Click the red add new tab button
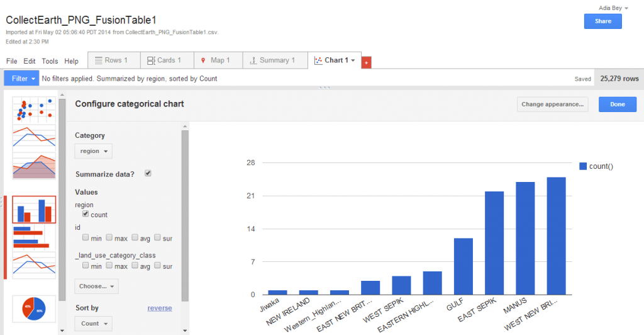 367,62
